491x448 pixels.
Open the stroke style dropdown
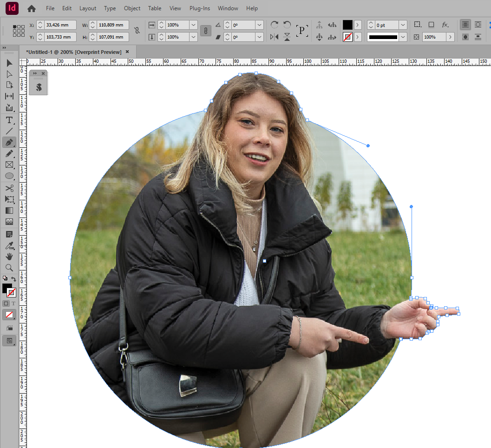point(403,37)
